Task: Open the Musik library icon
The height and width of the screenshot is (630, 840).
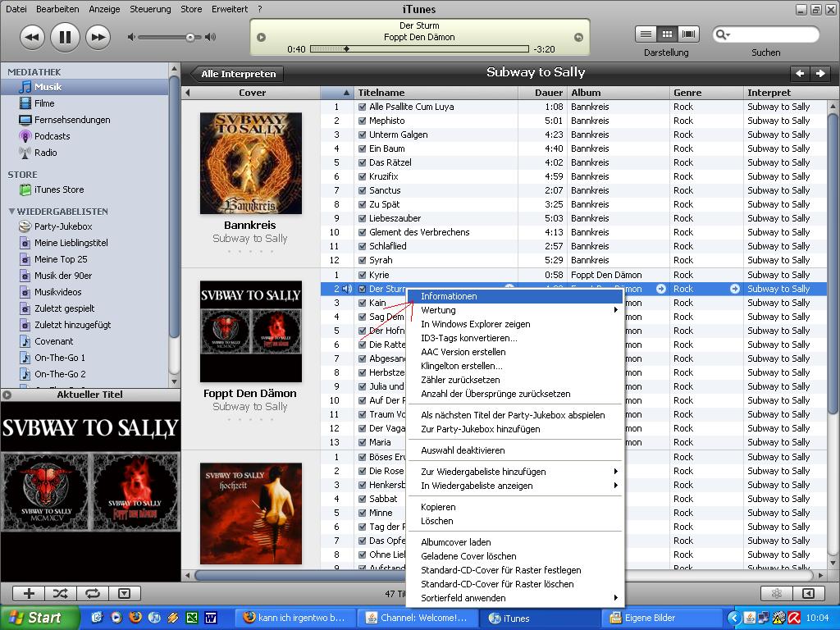Action: (25, 87)
